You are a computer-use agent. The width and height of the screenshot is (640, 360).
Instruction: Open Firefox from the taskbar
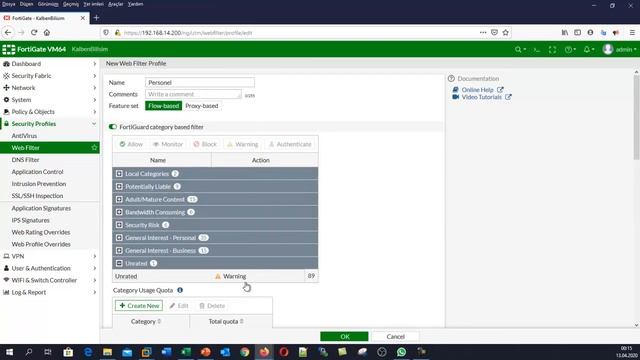coord(264,352)
